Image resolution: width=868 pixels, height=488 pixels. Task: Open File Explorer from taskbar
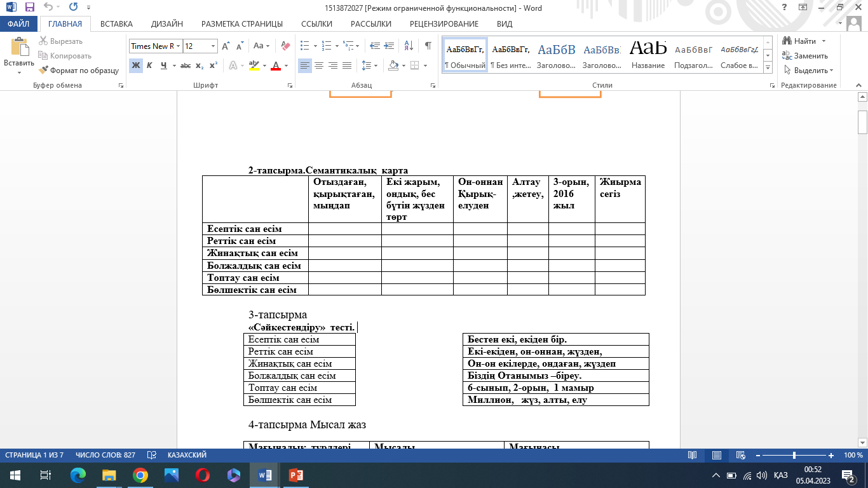(x=109, y=475)
